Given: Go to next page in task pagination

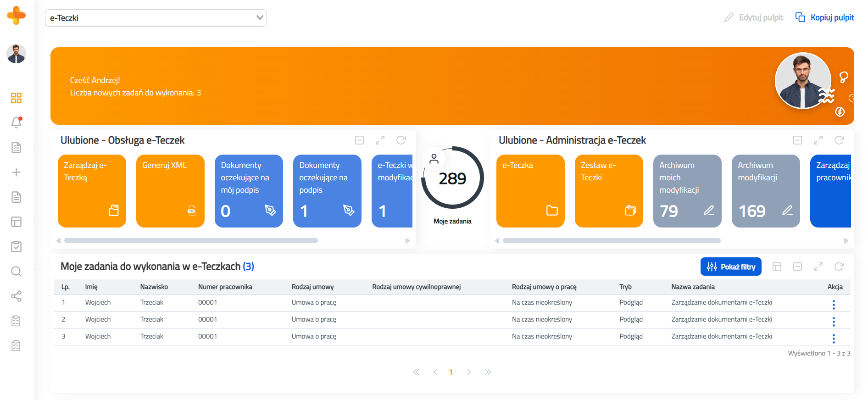Looking at the screenshot, I should pyautogui.click(x=469, y=372).
